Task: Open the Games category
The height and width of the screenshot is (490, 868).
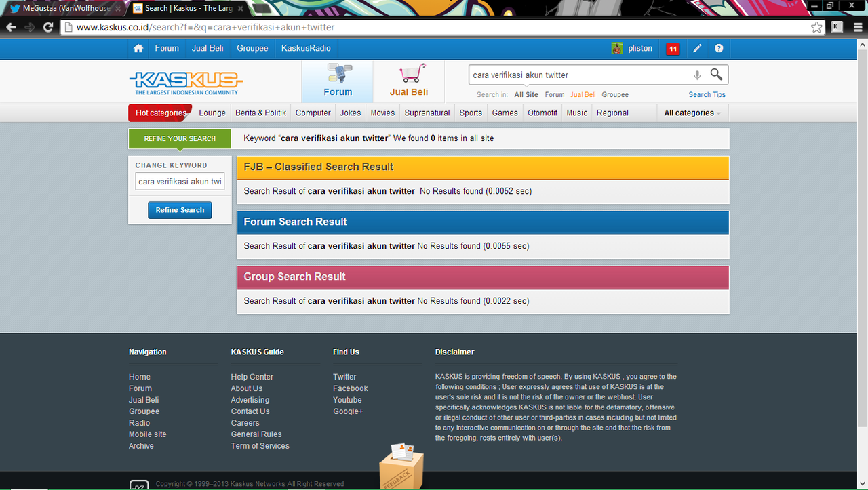Action: tap(505, 113)
